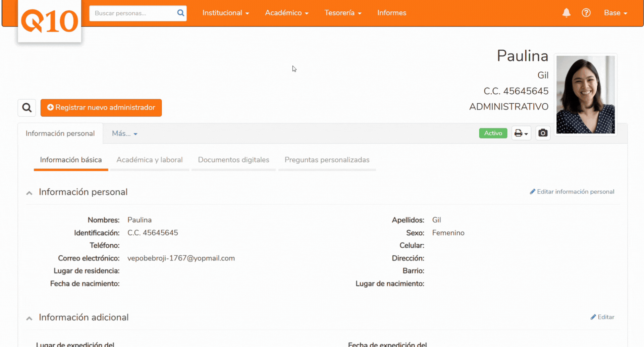644x347 pixels.
Task: Click the Nombres value Paulina
Action: [140, 220]
